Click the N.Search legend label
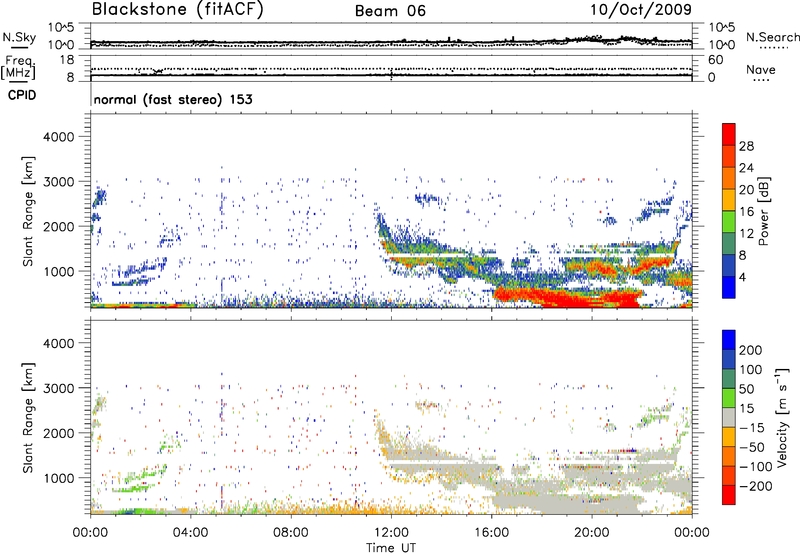800x554 pixels. [x=773, y=37]
